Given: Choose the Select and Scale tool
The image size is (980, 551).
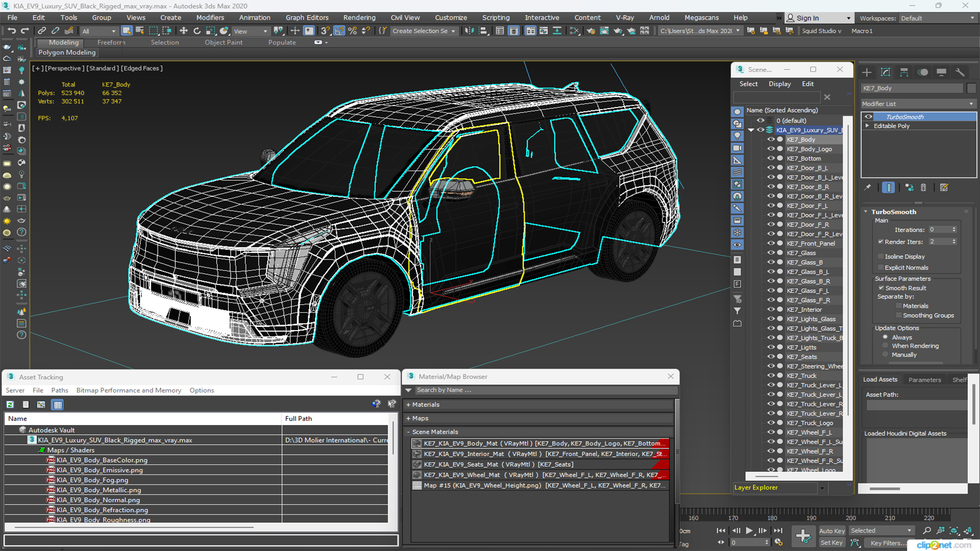Looking at the screenshot, I should [210, 31].
